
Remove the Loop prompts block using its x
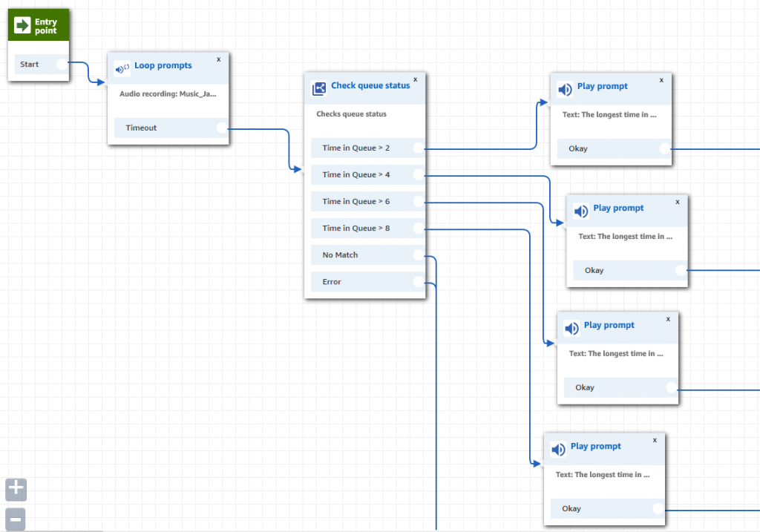218,59
